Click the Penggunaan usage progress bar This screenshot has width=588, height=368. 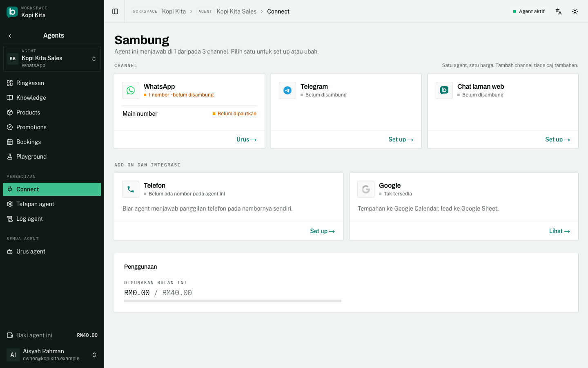click(233, 301)
